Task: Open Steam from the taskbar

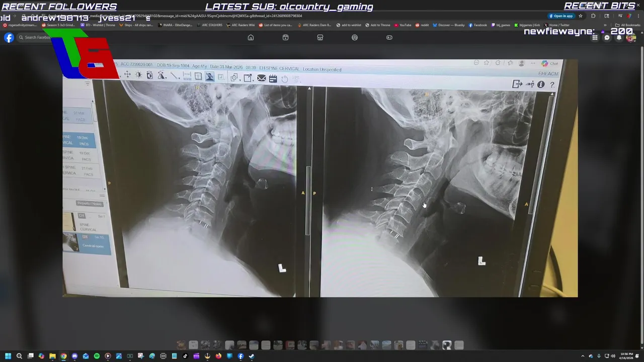Action: click(252, 356)
